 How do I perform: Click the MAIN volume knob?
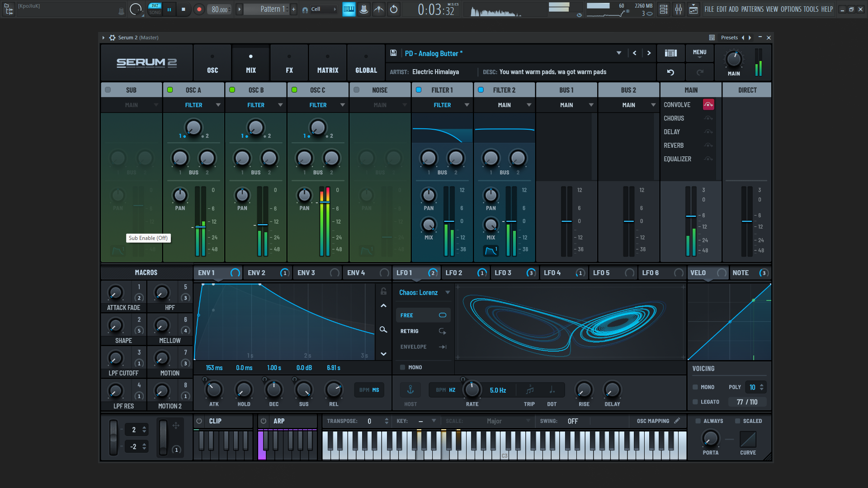pyautogui.click(x=733, y=59)
